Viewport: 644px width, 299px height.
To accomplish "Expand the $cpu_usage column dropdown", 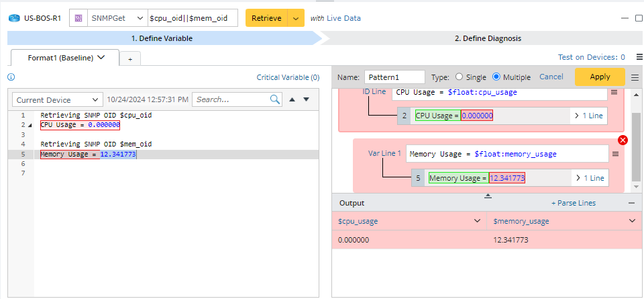I will click(477, 221).
